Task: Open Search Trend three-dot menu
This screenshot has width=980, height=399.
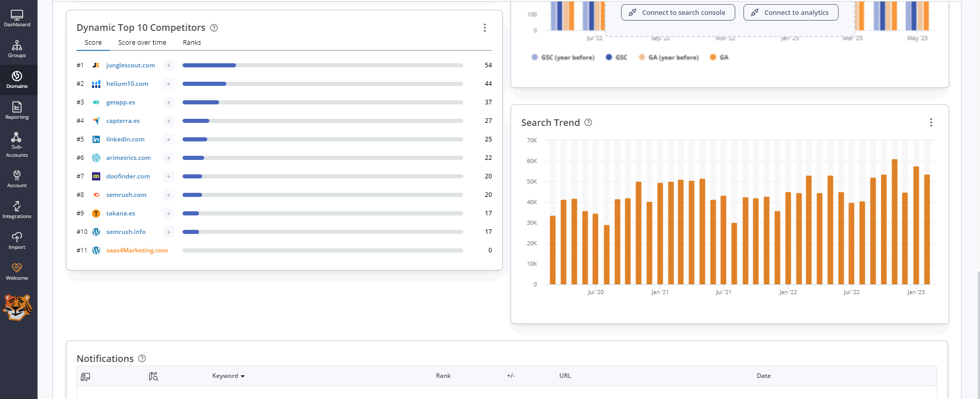Action: click(931, 122)
